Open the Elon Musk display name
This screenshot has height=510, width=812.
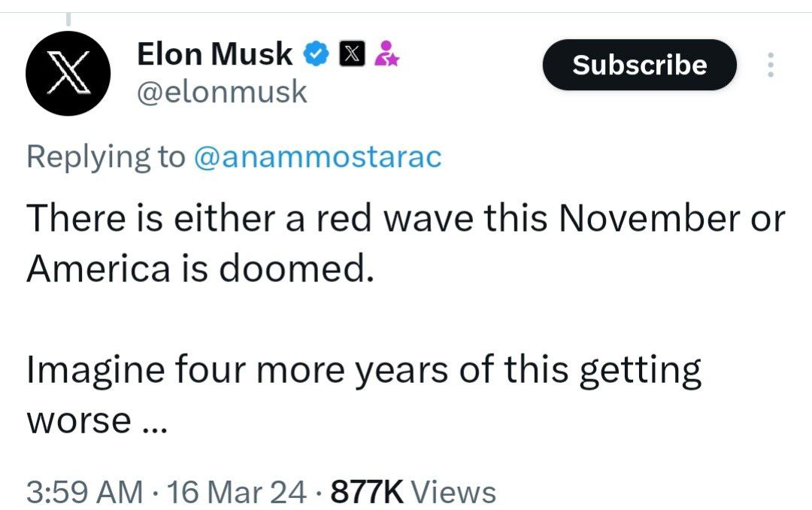click(x=214, y=53)
